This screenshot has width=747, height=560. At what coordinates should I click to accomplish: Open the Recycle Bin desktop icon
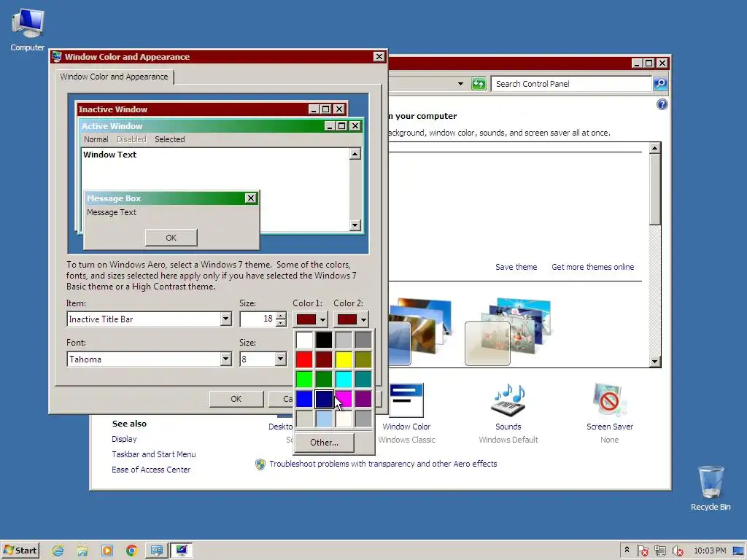(x=711, y=488)
